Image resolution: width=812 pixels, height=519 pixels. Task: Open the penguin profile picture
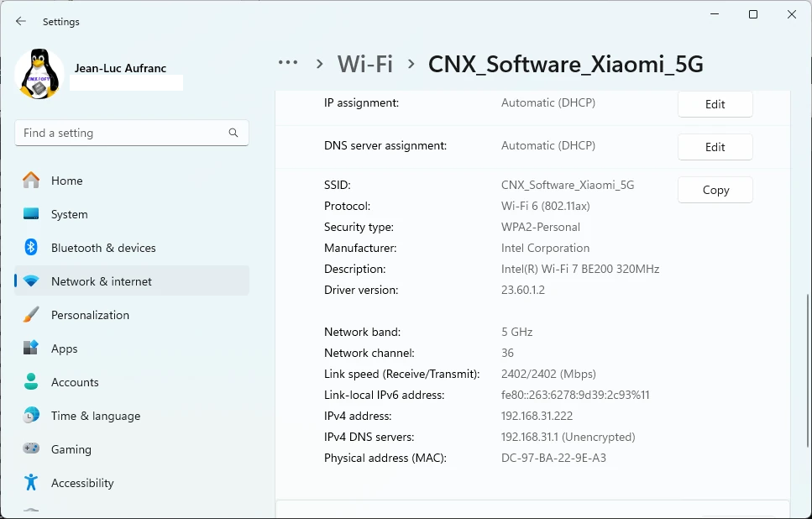tap(39, 74)
